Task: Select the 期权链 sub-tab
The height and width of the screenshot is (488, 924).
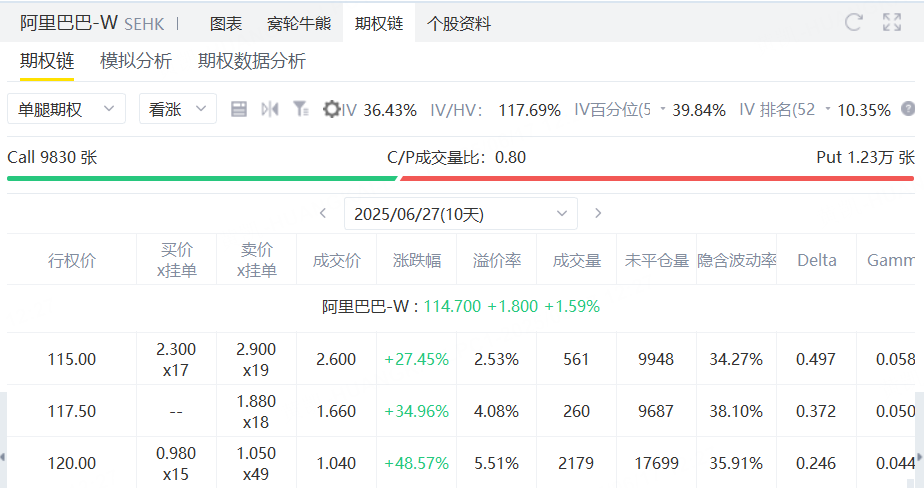Action: [47, 61]
